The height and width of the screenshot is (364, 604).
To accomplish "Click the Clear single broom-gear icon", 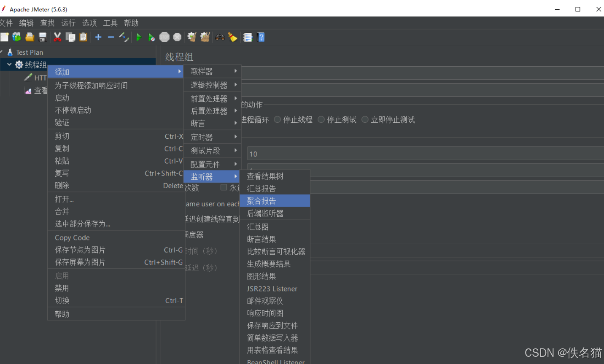I will coord(192,37).
